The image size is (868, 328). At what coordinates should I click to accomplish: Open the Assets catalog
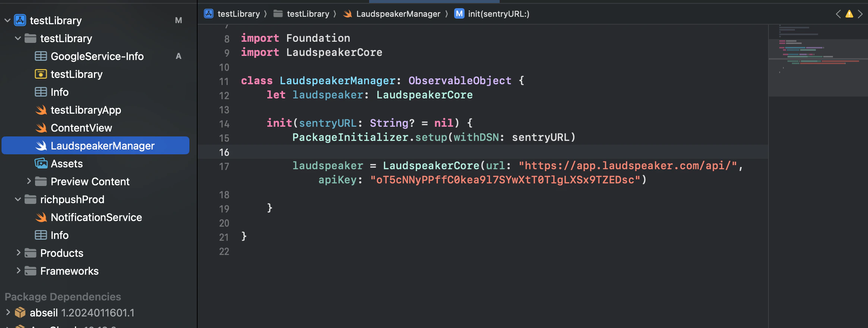click(67, 164)
